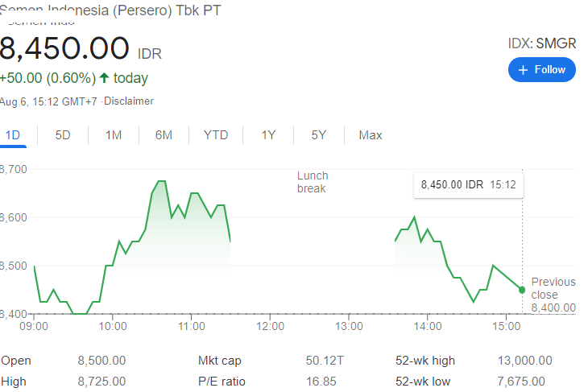Show the 1Y price chart
Screen dimensions: 588x392
coord(269,135)
